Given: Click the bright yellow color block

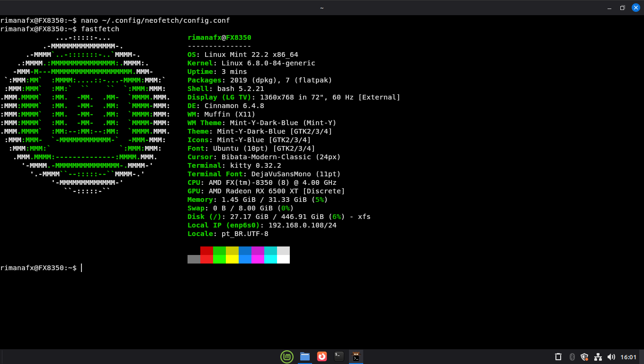Looking at the screenshot, I should (x=232, y=259).
